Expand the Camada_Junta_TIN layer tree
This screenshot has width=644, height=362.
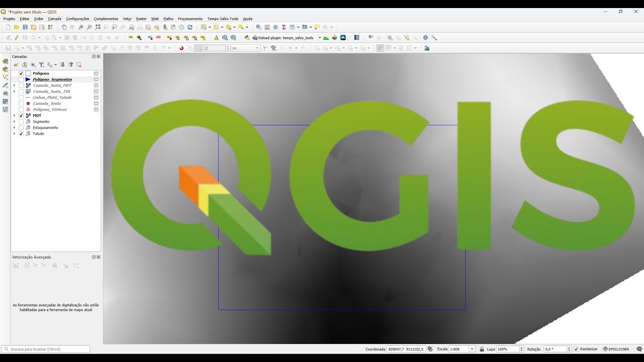click(14, 92)
